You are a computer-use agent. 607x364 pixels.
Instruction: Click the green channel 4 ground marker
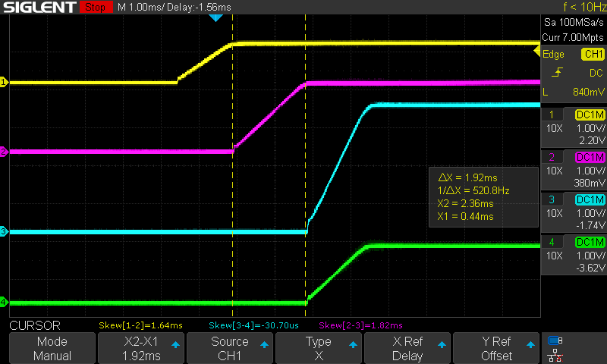pos(4,303)
